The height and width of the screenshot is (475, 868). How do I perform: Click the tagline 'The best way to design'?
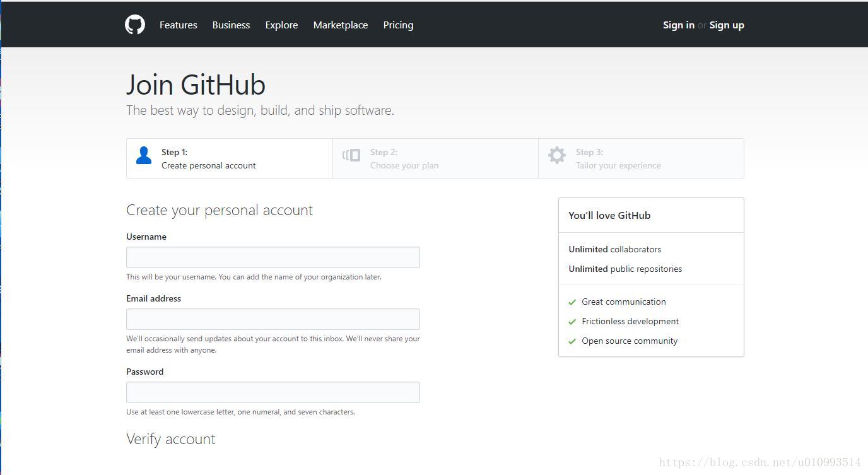(x=260, y=110)
